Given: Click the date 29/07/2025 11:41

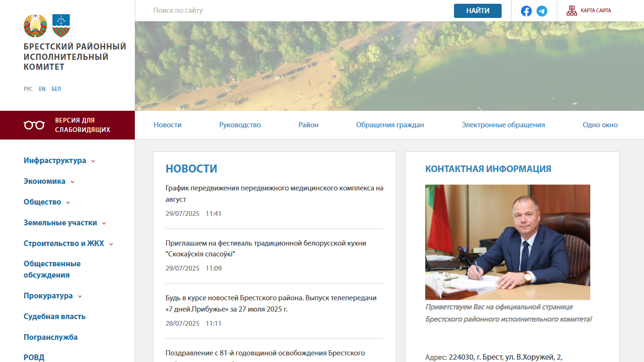Looking at the screenshot, I should coord(193,214).
